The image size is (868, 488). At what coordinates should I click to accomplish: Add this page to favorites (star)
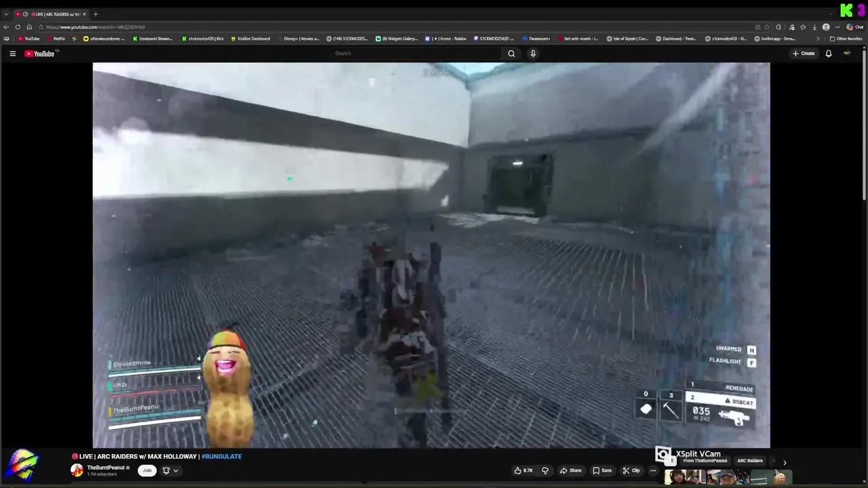[767, 27]
